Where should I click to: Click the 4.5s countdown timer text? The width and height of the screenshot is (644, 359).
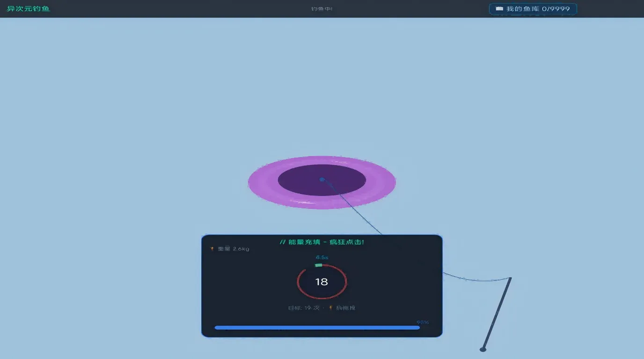tap(322, 258)
